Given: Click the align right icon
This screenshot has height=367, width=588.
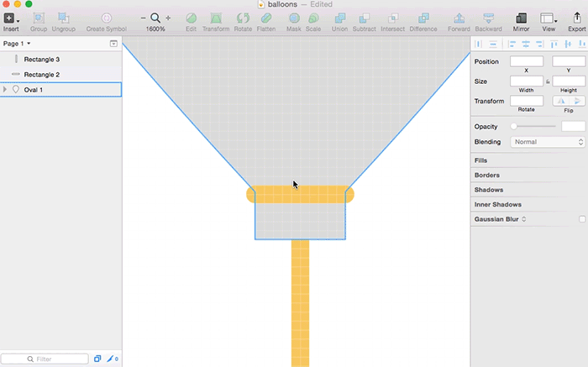Looking at the screenshot, I should (x=539, y=45).
